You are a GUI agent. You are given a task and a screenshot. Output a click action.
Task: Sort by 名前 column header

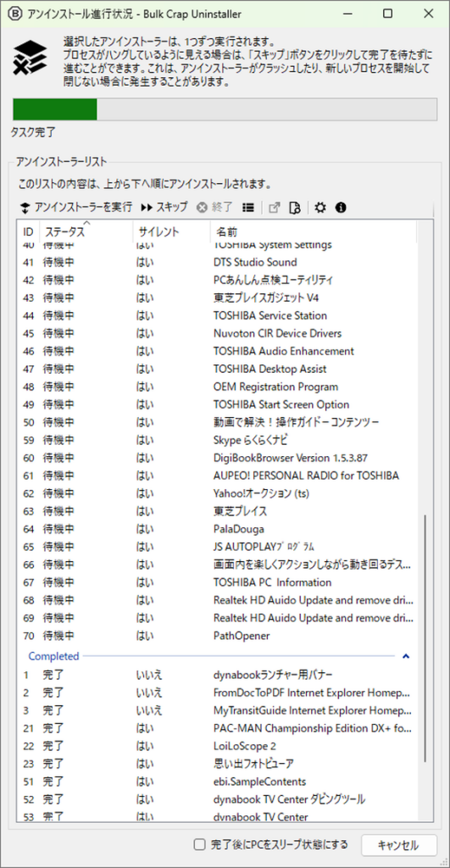314,231
